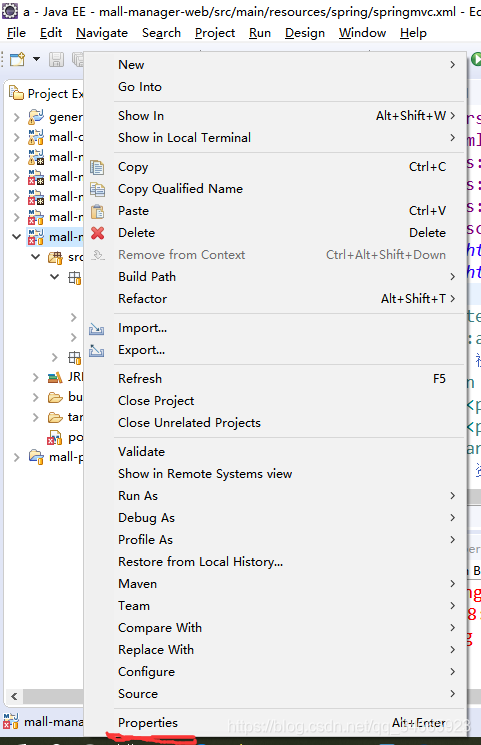481x745 pixels.
Task: Click the Export icon in context menu
Action: (96, 351)
